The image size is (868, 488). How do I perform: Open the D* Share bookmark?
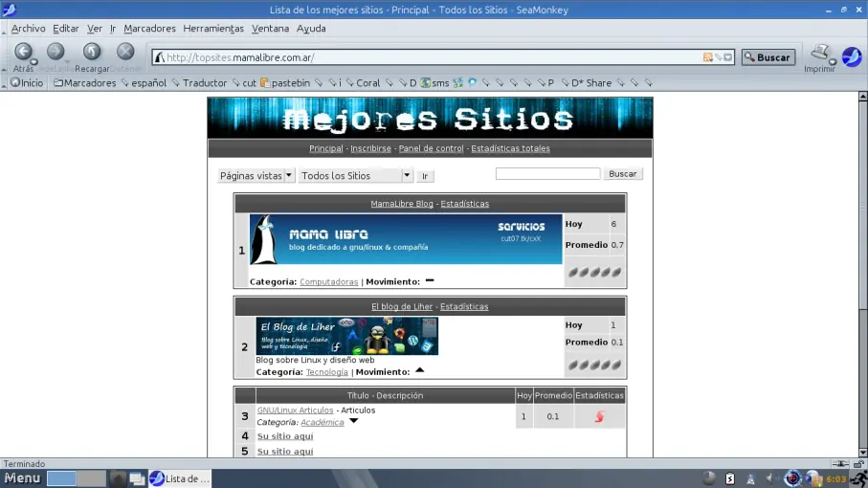[587, 83]
